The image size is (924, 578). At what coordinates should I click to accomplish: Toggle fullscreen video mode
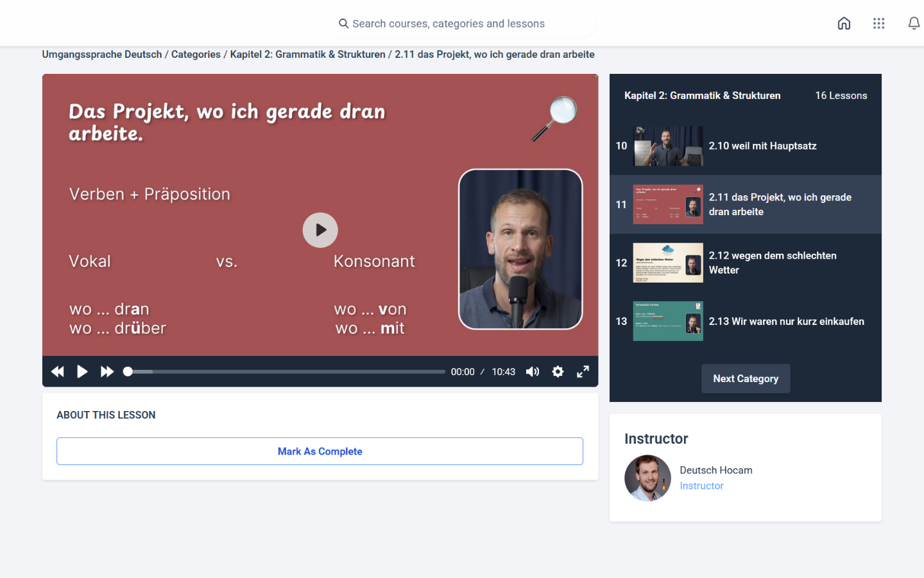583,372
